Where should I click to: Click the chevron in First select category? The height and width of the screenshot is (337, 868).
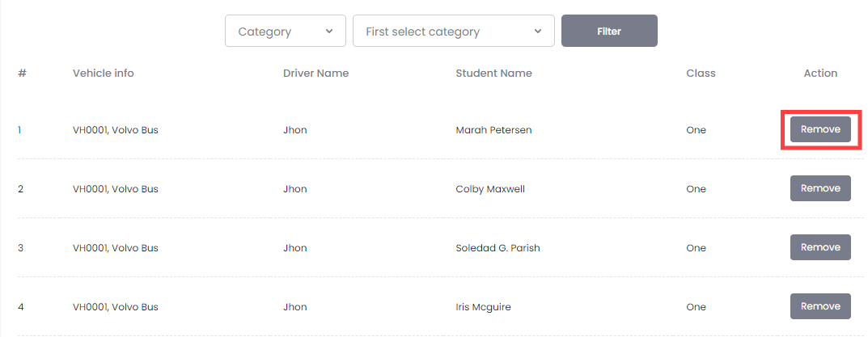(x=538, y=32)
